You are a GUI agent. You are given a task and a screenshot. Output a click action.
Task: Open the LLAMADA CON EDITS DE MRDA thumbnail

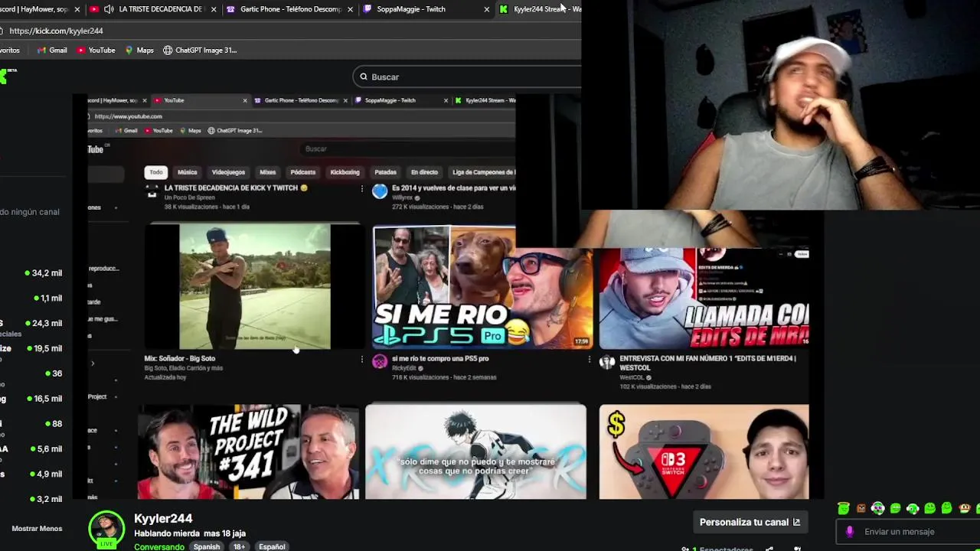click(704, 298)
